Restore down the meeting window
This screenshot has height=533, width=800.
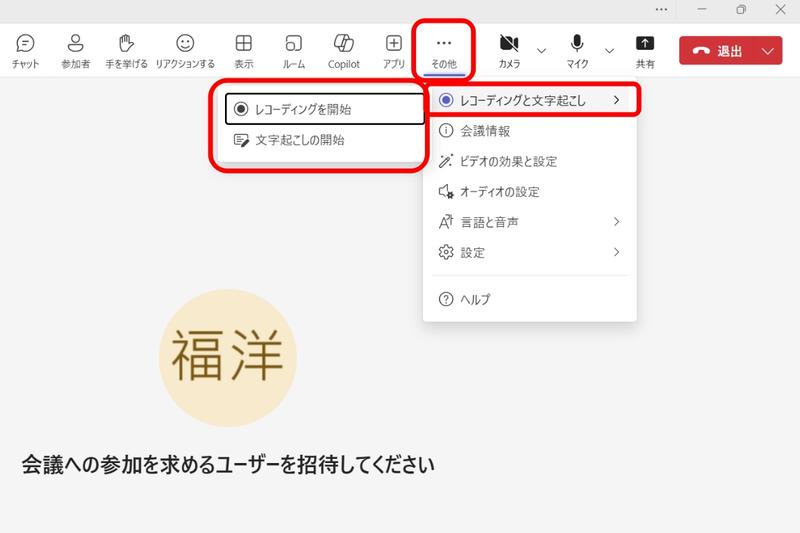(741, 9)
